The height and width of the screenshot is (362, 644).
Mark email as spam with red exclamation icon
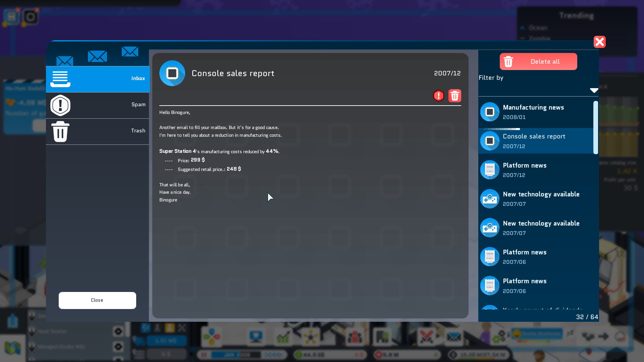pyautogui.click(x=438, y=96)
